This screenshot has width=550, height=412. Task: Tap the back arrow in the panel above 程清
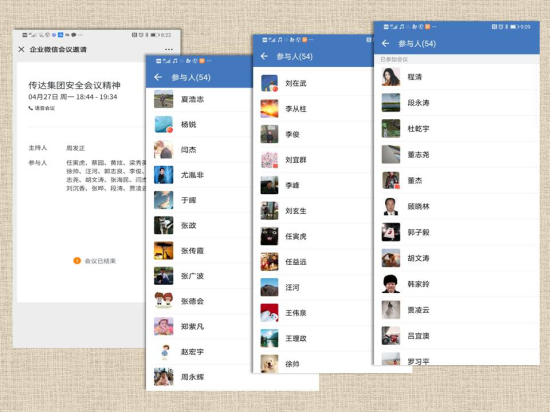click(x=385, y=43)
